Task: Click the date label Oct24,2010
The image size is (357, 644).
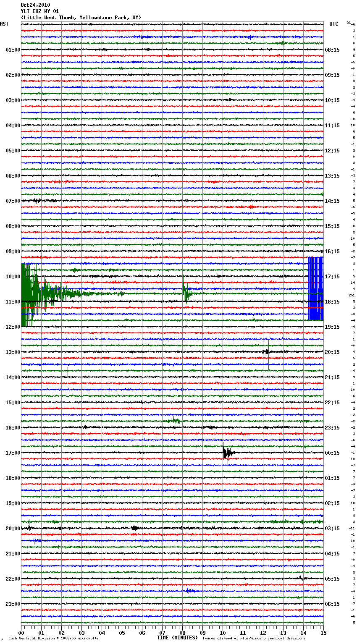Action: pyautogui.click(x=35, y=5)
